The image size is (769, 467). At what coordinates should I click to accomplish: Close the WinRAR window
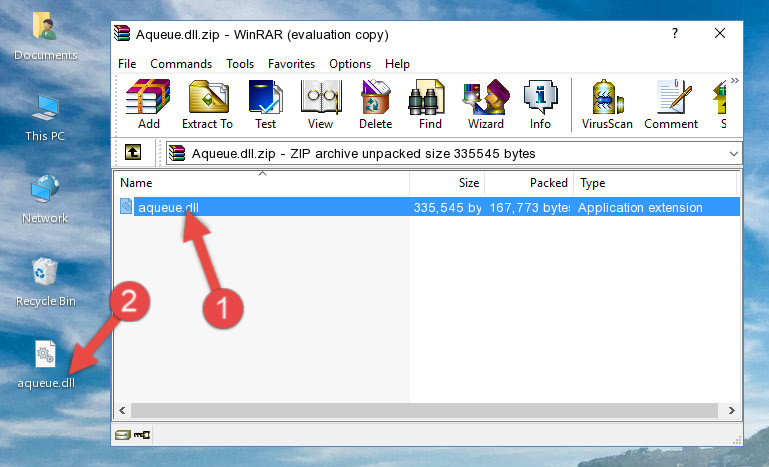[720, 33]
